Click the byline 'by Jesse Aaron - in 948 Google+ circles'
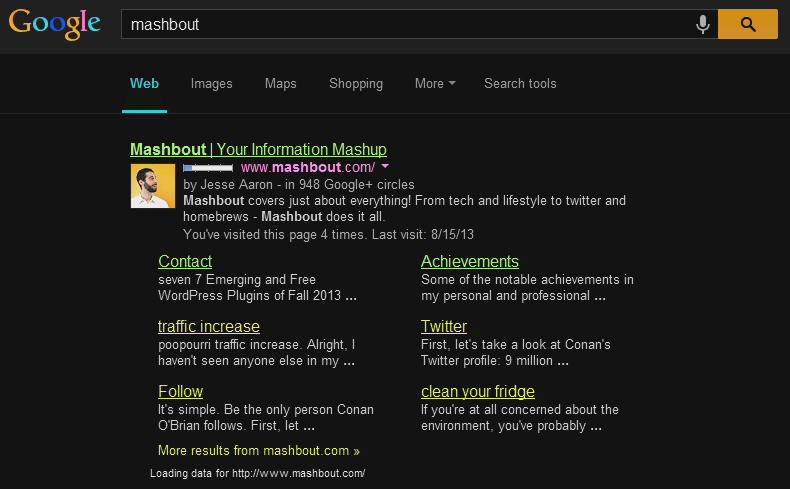 pyautogui.click(x=299, y=184)
